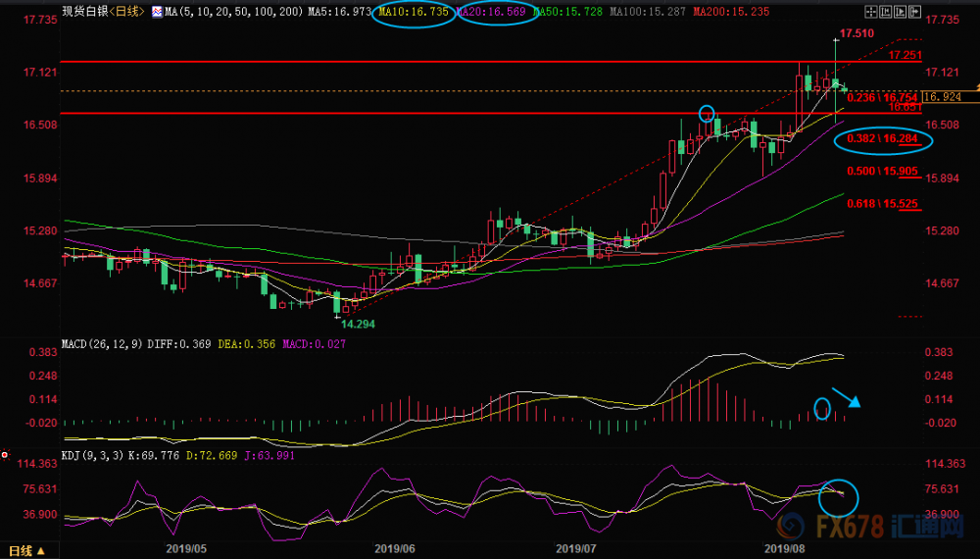Click the K:69.776 value

[x=154, y=455]
